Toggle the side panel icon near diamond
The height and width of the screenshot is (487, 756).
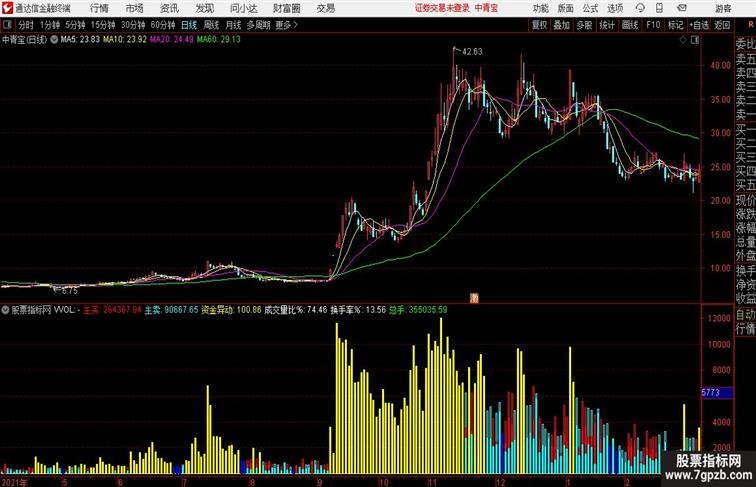coord(695,40)
